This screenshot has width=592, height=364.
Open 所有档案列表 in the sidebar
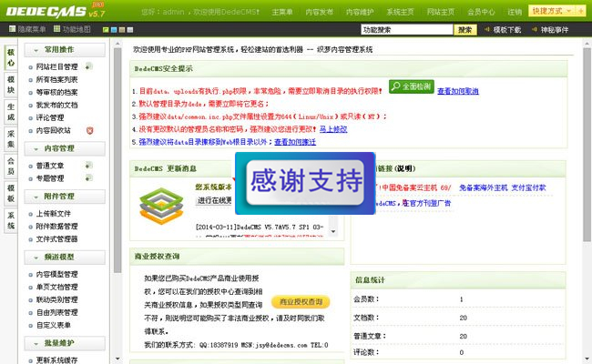56,79
